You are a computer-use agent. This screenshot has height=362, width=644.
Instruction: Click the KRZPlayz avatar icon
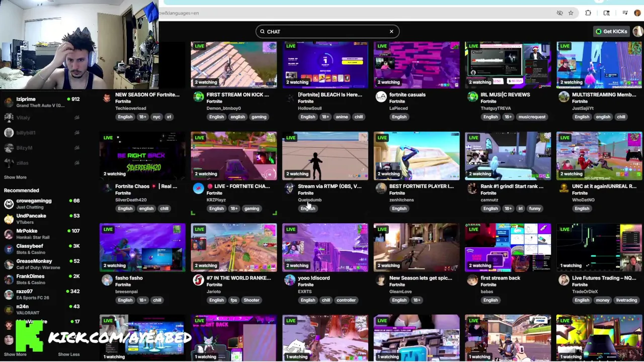pos(198,189)
